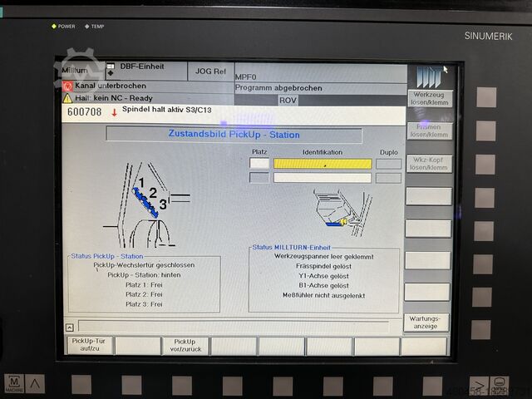Click the second Identifikation field
The width and height of the screenshot is (532, 399).
[x=323, y=178]
